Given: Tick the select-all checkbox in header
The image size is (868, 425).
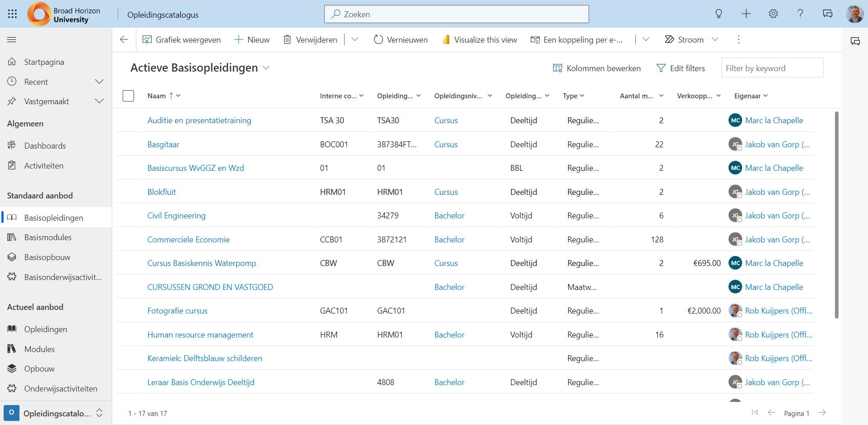Looking at the screenshot, I should click(x=129, y=96).
